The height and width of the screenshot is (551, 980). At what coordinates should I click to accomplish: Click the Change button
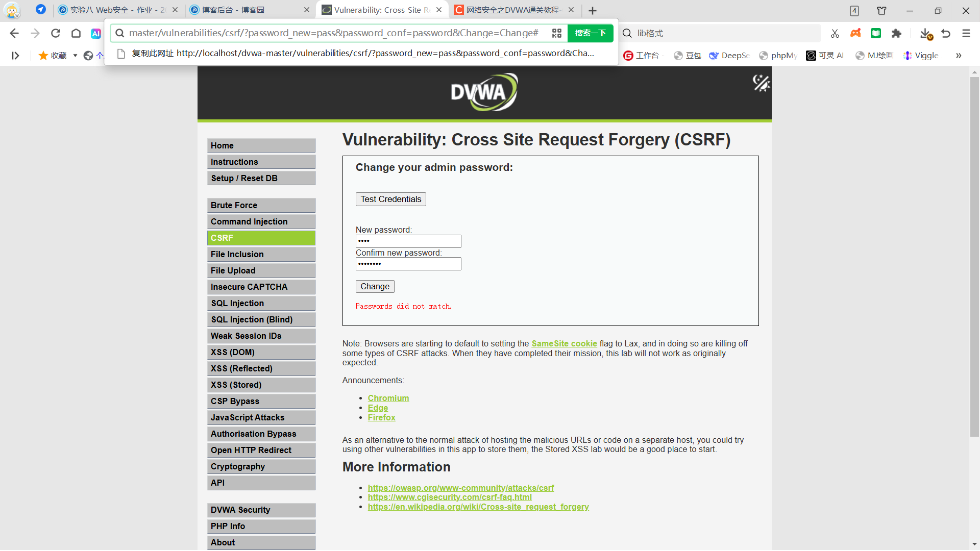(x=375, y=286)
